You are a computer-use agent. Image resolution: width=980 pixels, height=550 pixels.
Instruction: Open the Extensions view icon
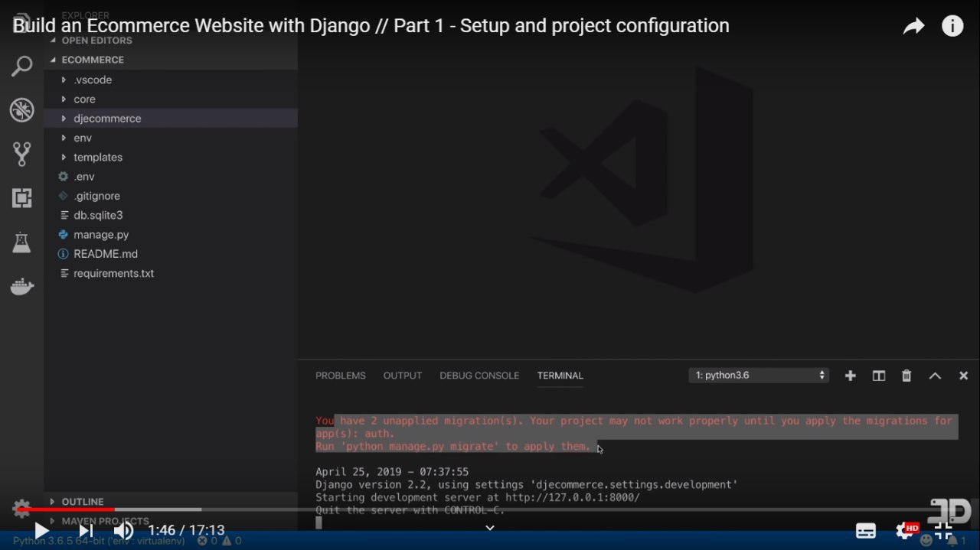21,198
